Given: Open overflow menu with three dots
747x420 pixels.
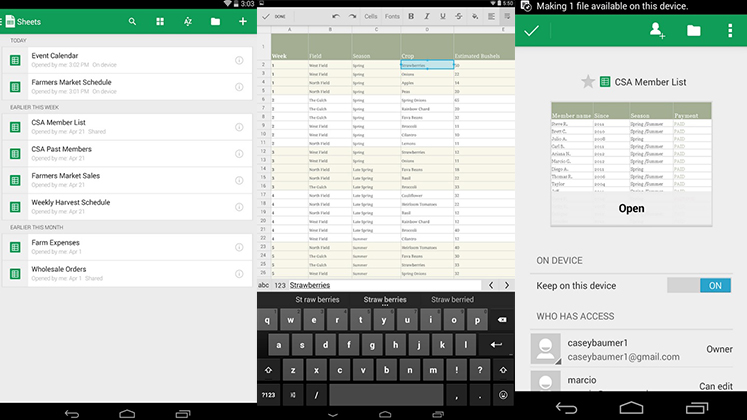Looking at the screenshot, I should 730,31.
